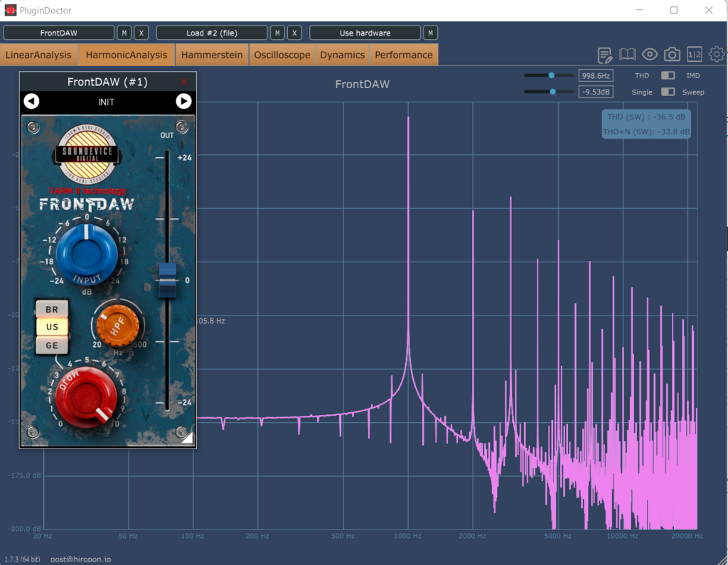Toggle the eye visibility icon in toolbar
Screen dimensions: 728x565
[650, 55]
